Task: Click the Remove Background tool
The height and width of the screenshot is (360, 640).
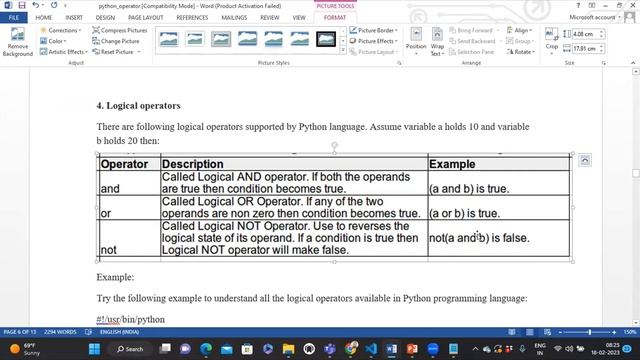Action: pos(18,42)
